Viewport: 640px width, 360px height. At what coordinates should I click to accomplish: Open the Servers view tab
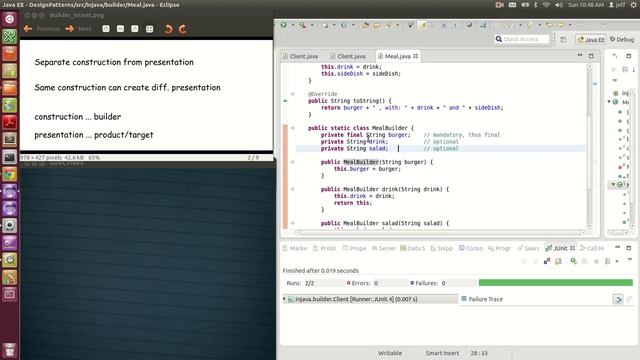(x=384, y=248)
